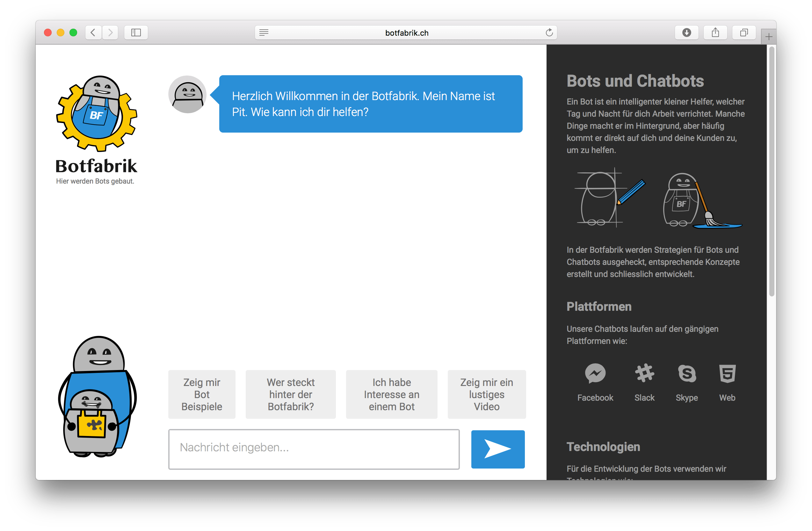Reload the botfabrik.ch page

tap(549, 33)
